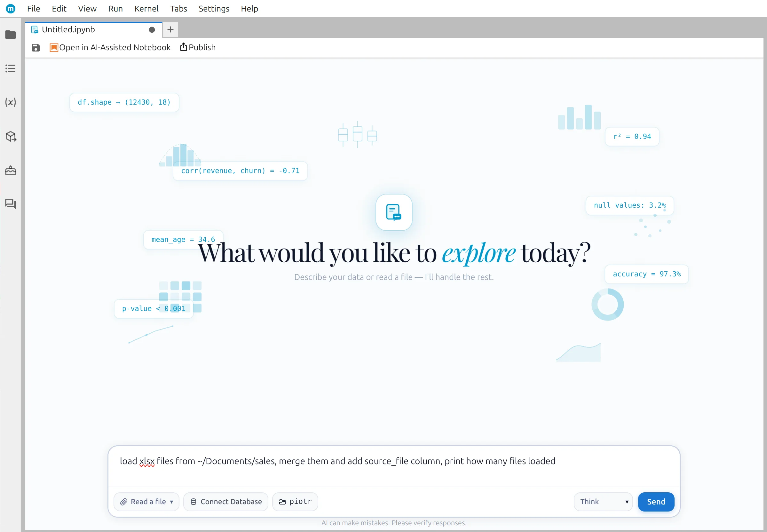The image size is (767, 532).
Task: Open the Think mode dropdown
Action: (x=603, y=502)
